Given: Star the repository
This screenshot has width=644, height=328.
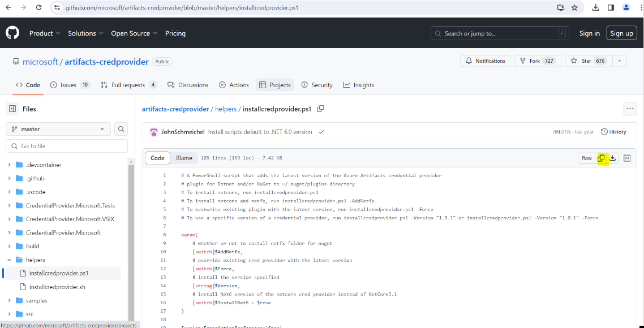Looking at the screenshot, I should point(589,61).
